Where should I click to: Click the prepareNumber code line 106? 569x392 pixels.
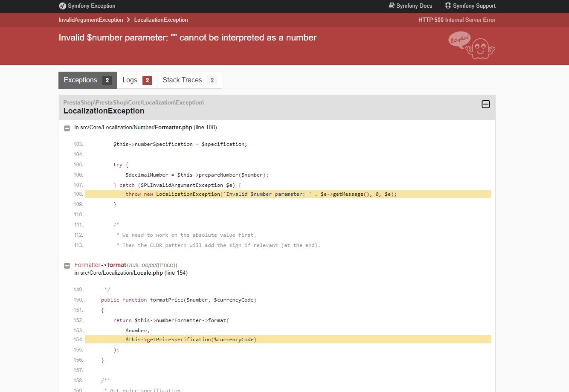tap(197, 175)
